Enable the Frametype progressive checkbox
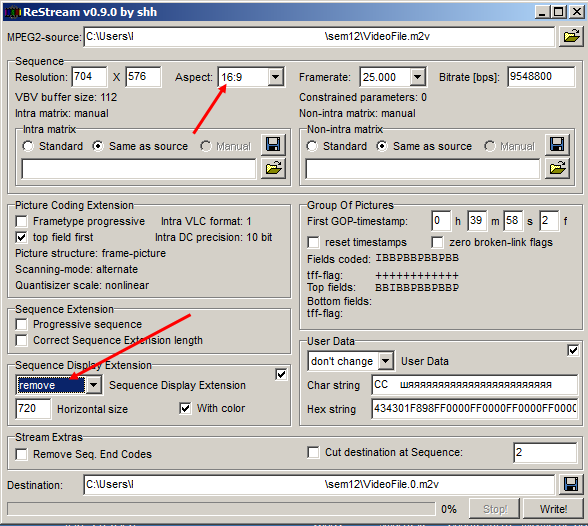The image size is (588, 526). pyautogui.click(x=21, y=221)
